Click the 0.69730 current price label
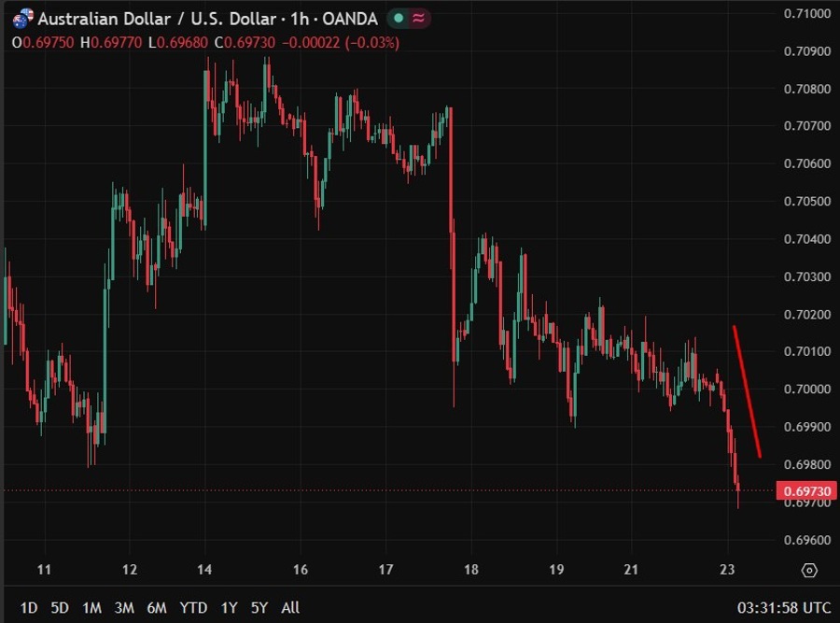 pyautogui.click(x=806, y=491)
